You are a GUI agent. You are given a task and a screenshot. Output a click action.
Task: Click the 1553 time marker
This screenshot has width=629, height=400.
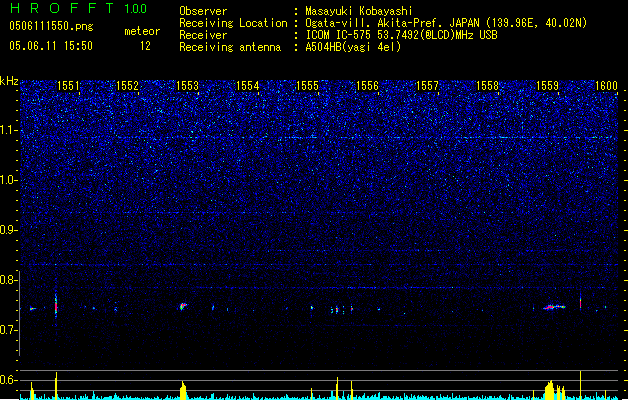tap(187, 86)
